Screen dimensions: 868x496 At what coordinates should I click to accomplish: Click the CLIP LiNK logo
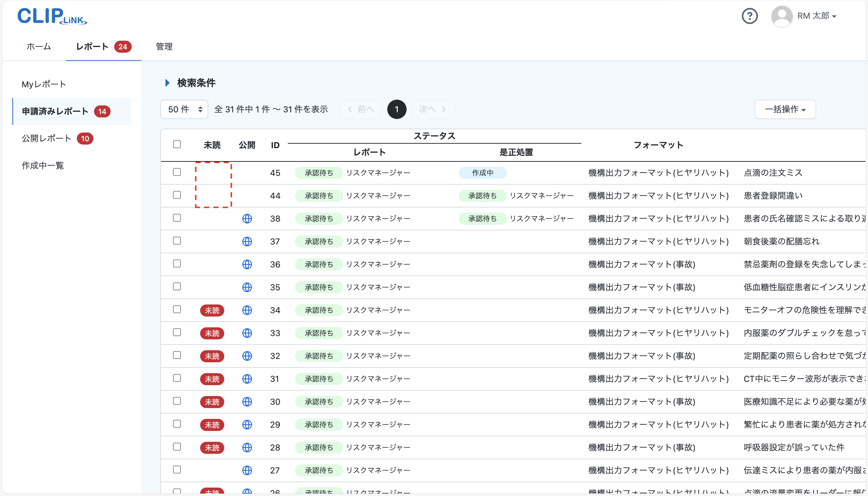[52, 16]
